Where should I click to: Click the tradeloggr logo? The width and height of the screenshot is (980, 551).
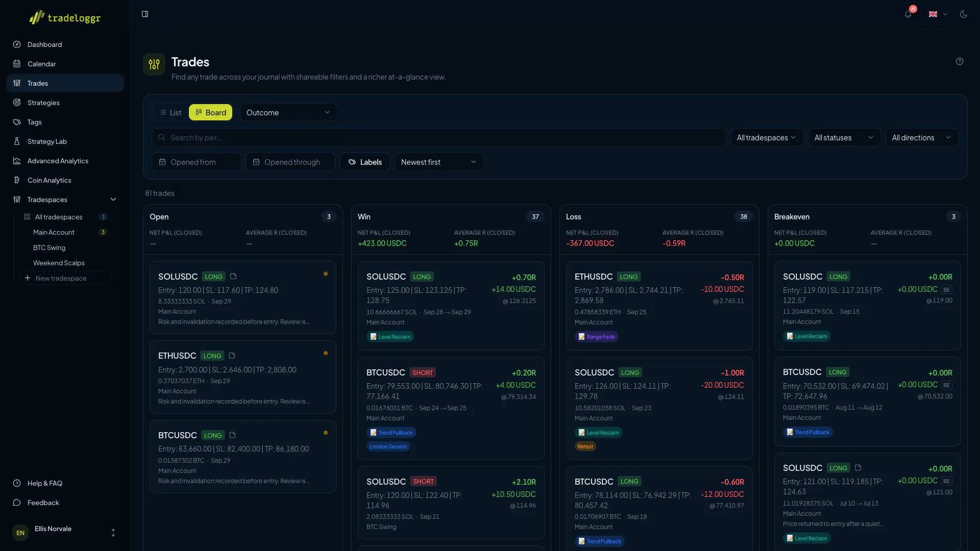point(65,18)
